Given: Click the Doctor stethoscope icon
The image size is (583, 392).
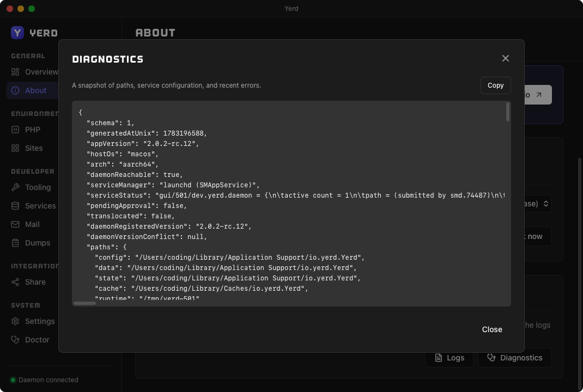Looking at the screenshot, I should 15,340.
